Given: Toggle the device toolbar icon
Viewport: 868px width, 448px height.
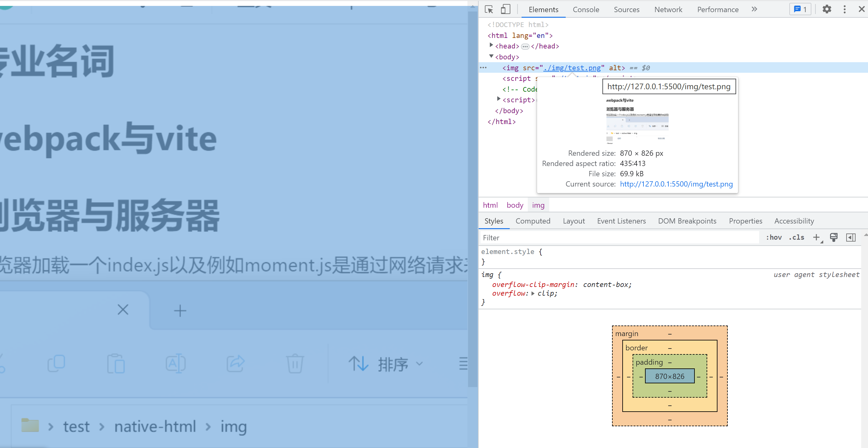Looking at the screenshot, I should 505,9.
